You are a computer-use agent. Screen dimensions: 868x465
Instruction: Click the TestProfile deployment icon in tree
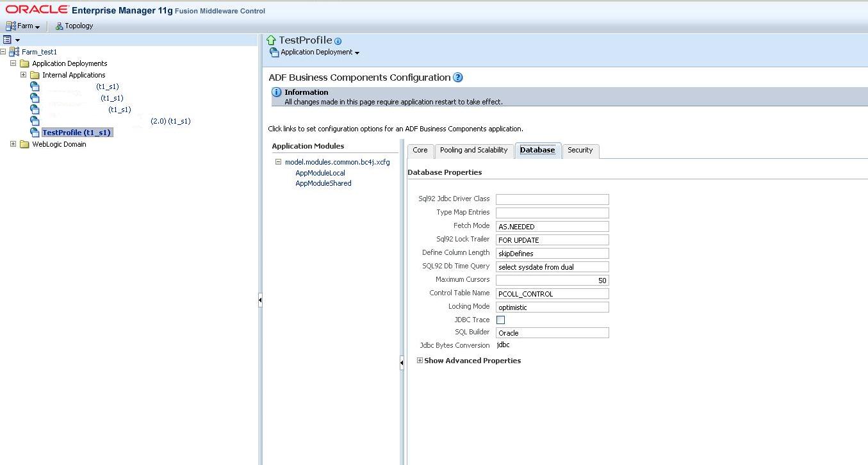(35, 133)
